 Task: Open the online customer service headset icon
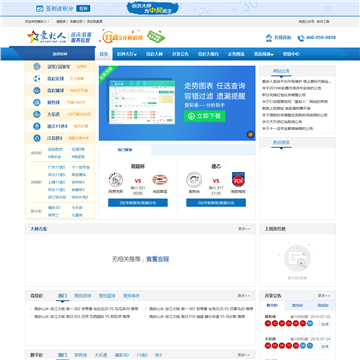pyautogui.click(x=269, y=38)
